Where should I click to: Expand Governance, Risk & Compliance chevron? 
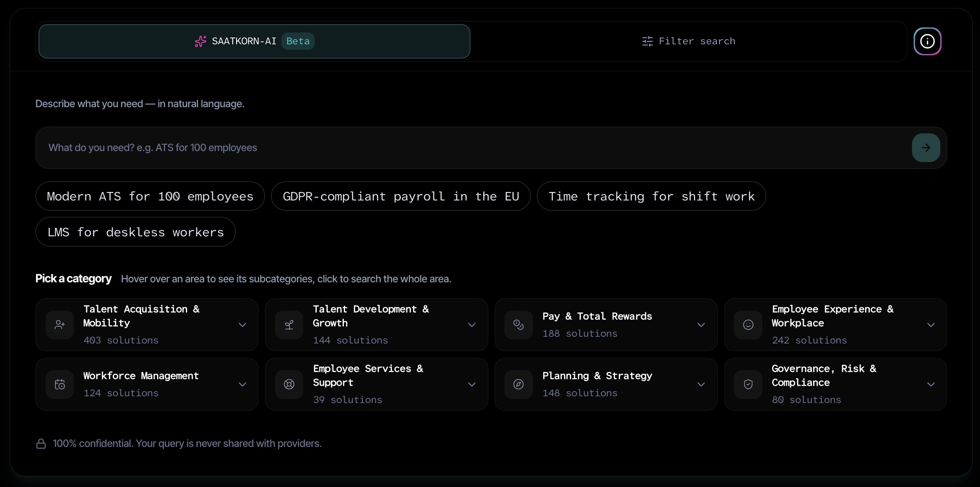click(931, 384)
